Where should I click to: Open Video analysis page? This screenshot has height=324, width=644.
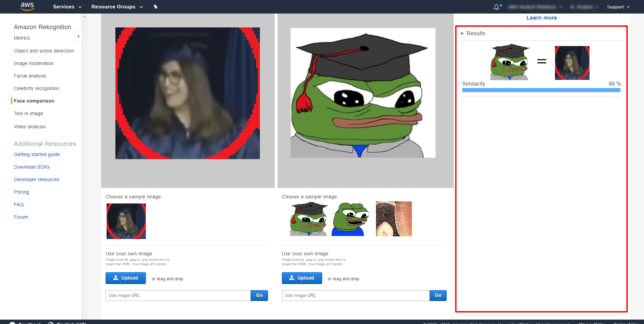[30, 127]
